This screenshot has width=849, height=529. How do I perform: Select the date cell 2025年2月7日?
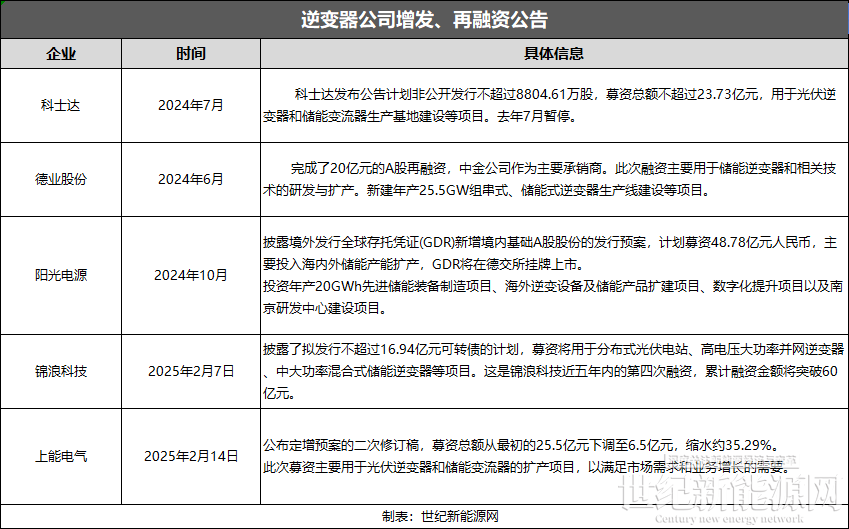tap(191, 371)
